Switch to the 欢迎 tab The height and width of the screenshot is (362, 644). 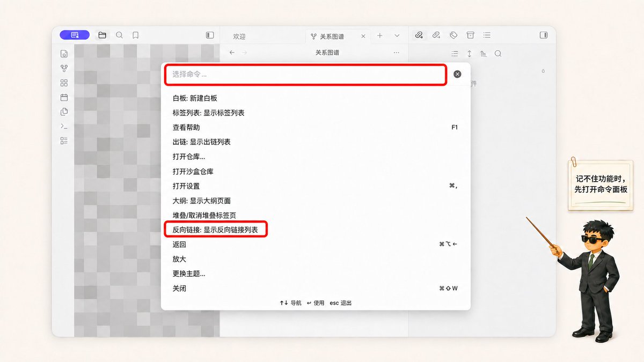click(x=239, y=36)
